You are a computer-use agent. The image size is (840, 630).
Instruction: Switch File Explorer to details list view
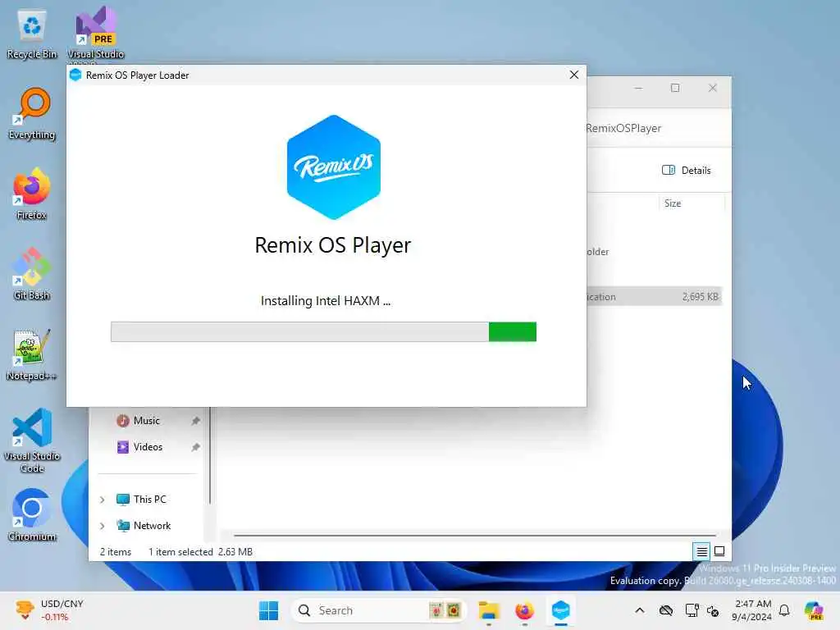(701, 550)
